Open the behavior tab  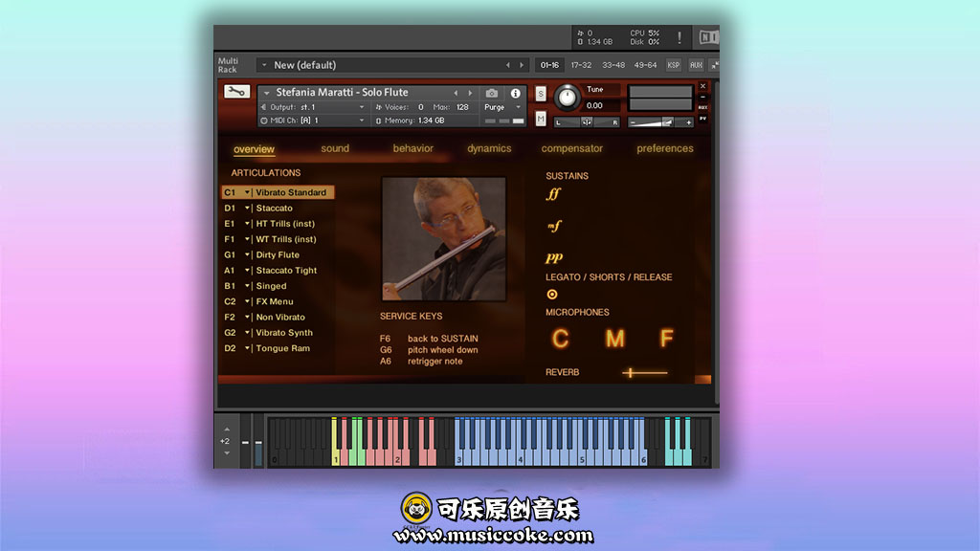tap(413, 148)
